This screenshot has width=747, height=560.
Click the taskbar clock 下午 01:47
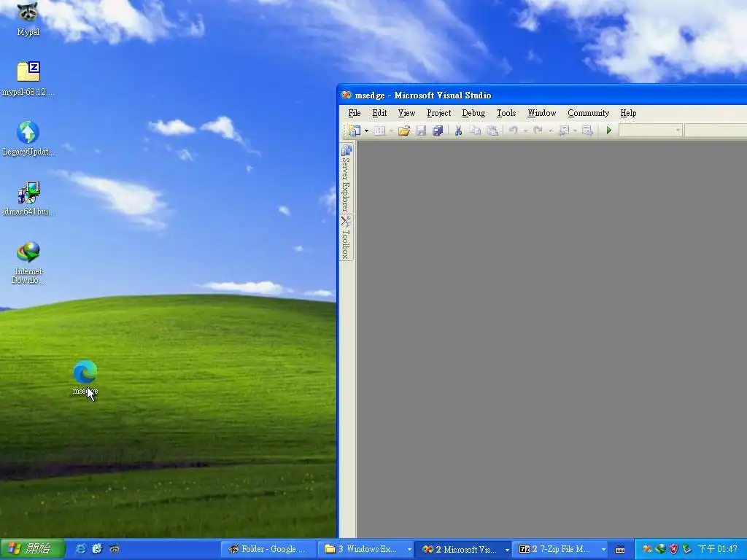point(717,549)
